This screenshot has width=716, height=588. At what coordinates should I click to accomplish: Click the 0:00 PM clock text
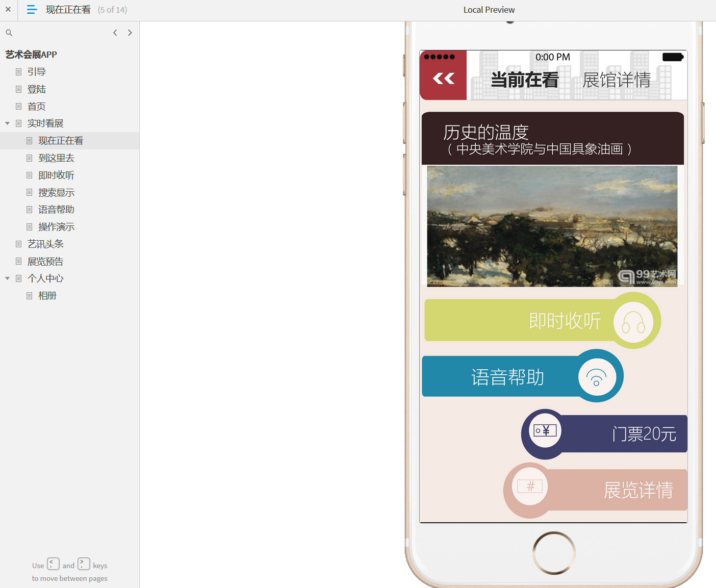pyautogui.click(x=553, y=57)
